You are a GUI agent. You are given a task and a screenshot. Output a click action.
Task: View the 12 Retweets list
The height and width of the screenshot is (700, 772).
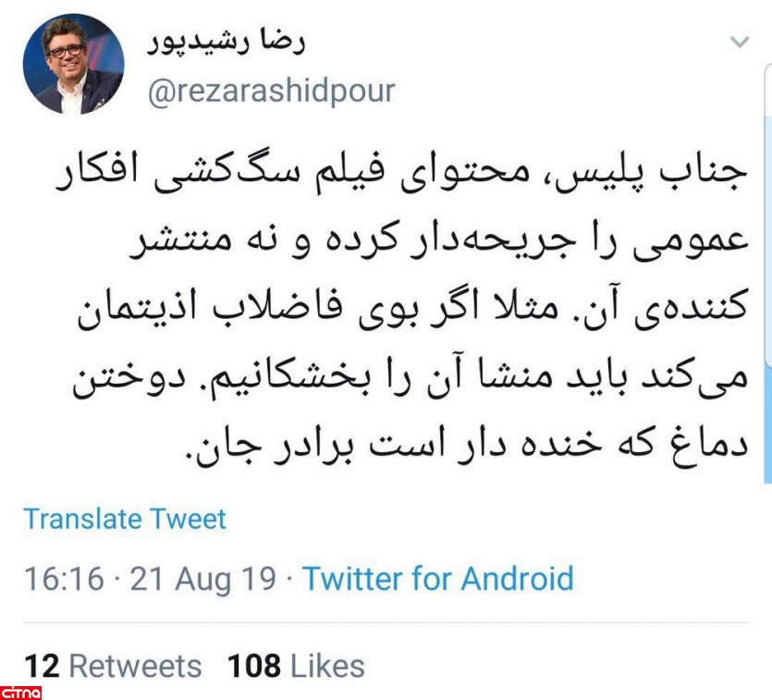[x=113, y=666]
